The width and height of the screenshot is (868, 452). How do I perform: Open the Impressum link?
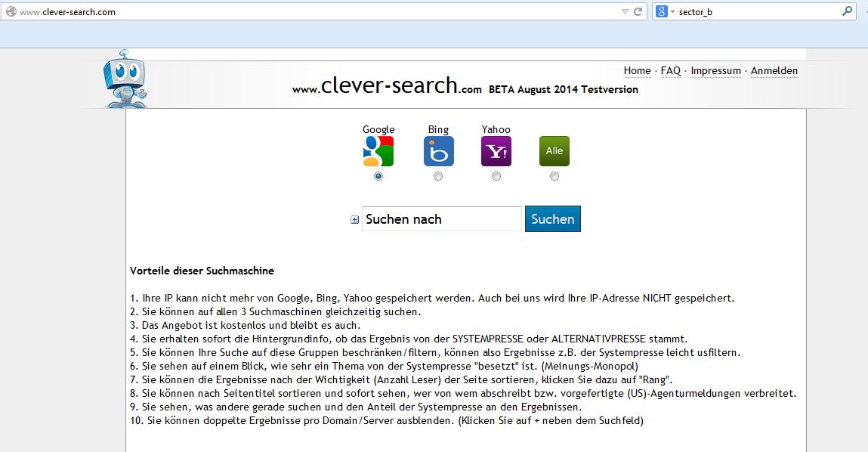(715, 70)
